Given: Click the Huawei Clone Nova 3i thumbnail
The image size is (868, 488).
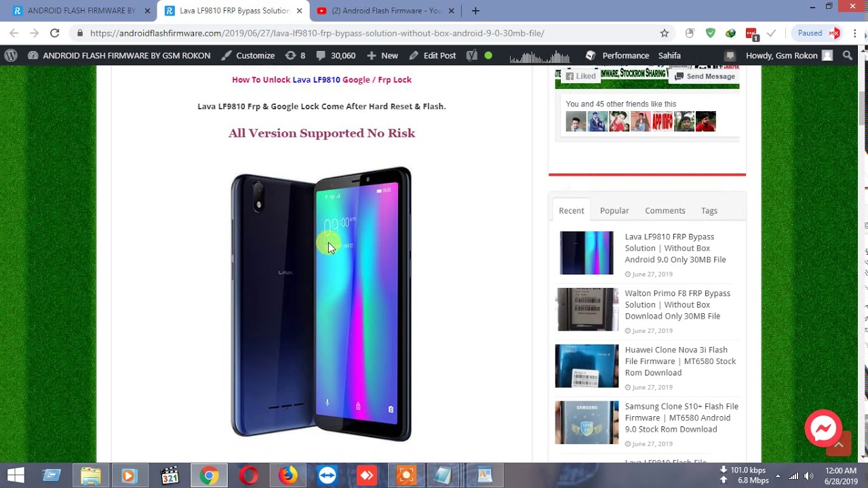Looking at the screenshot, I should (587, 366).
